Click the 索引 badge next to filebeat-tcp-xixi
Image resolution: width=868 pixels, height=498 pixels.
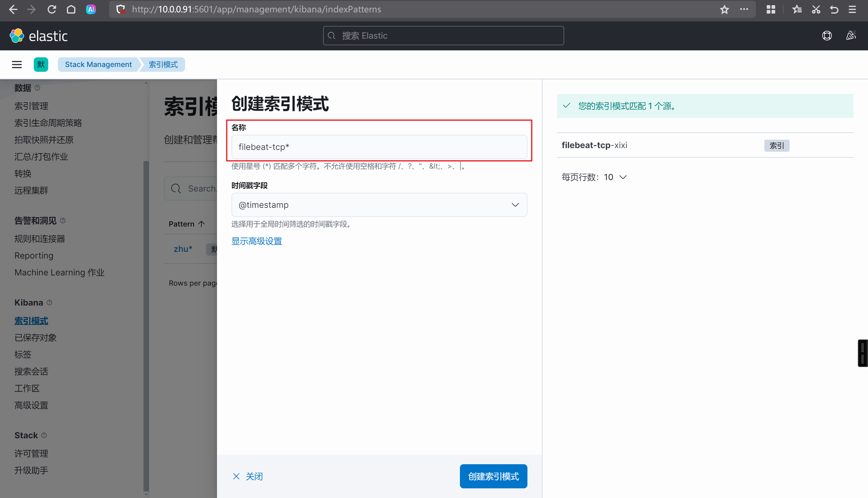[776, 145]
